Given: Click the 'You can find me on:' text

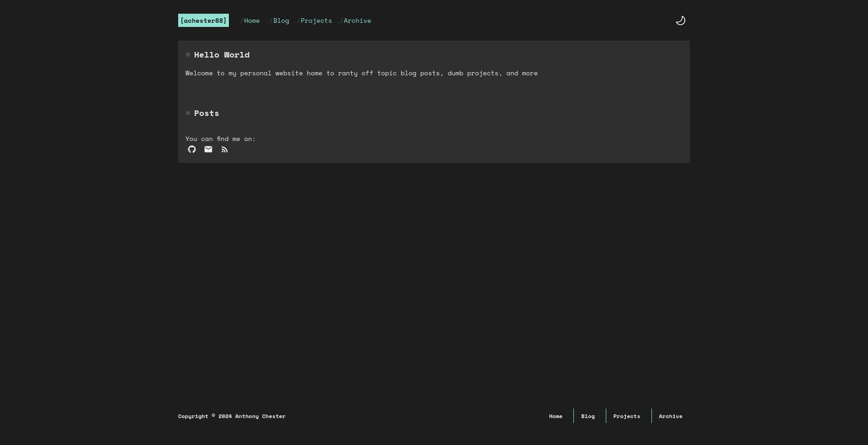Looking at the screenshot, I should point(221,138).
